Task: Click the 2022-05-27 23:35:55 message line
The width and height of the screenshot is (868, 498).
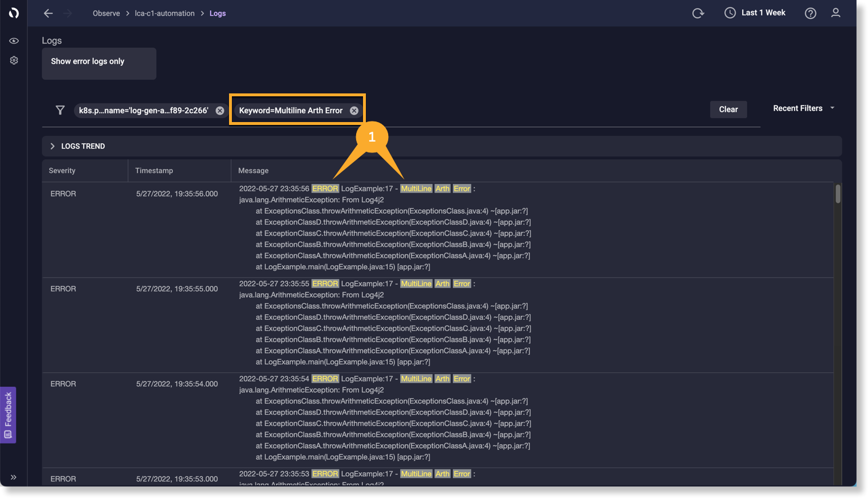Action: coord(357,284)
